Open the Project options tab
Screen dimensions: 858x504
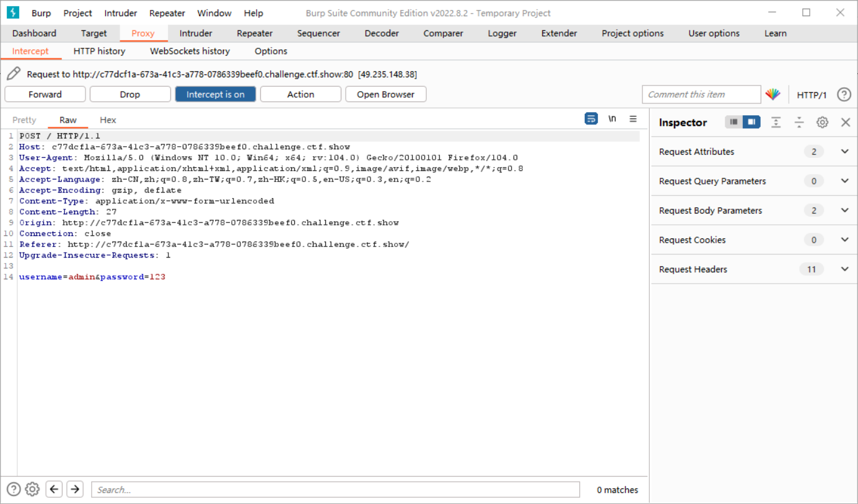633,33
